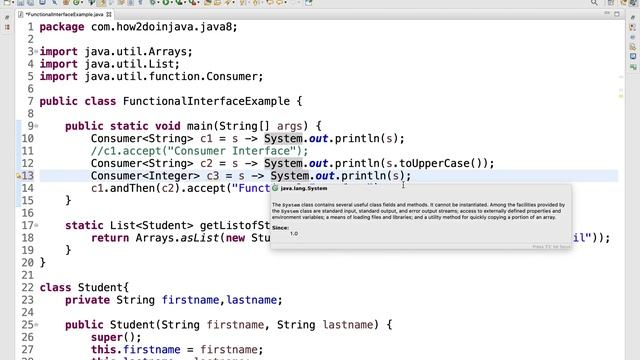640x360 pixels.
Task: Click 'super' on line 26
Action: tap(107, 338)
